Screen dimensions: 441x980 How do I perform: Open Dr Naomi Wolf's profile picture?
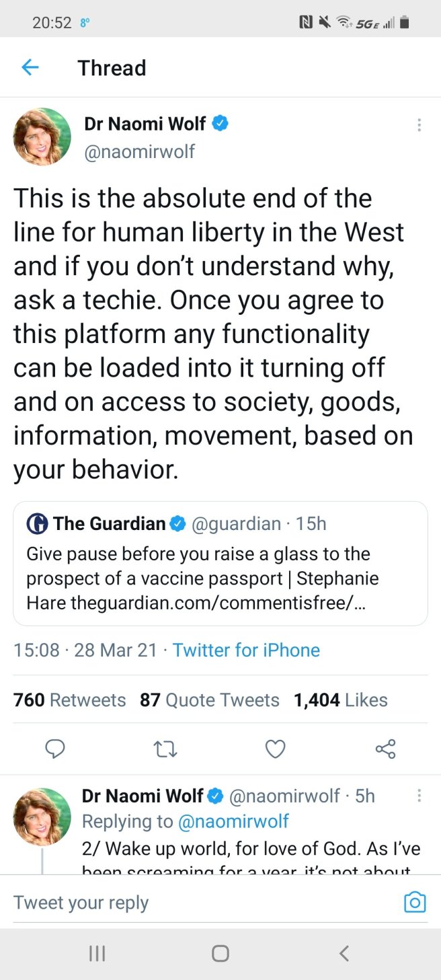click(x=42, y=137)
